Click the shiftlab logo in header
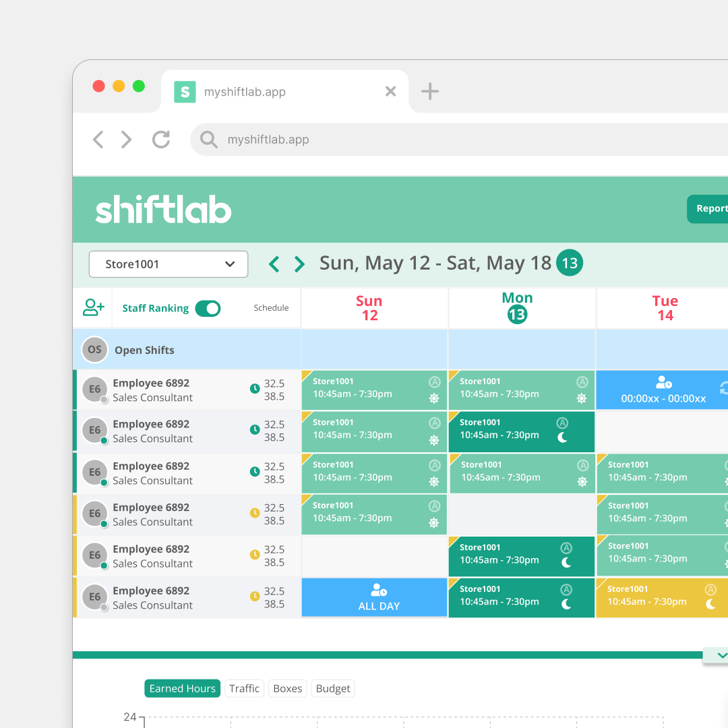Image resolution: width=728 pixels, height=728 pixels. click(x=163, y=210)
